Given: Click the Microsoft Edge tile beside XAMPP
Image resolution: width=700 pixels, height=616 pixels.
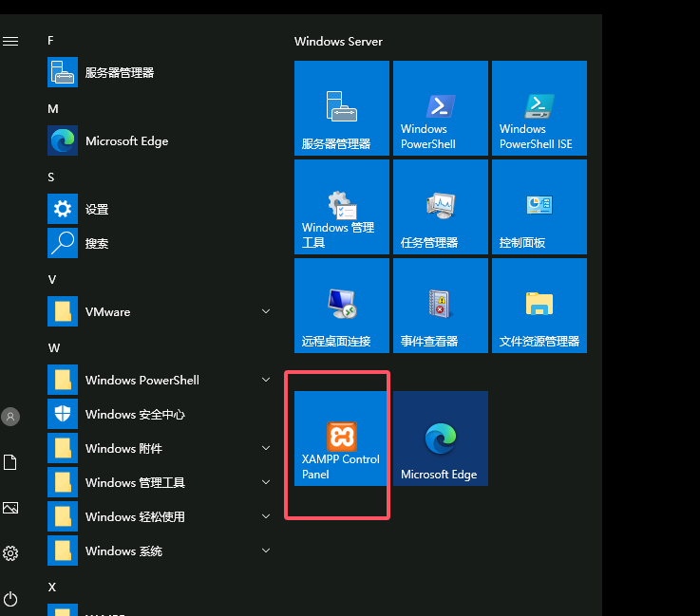Looking at the screenshot, I should (440, 439).
